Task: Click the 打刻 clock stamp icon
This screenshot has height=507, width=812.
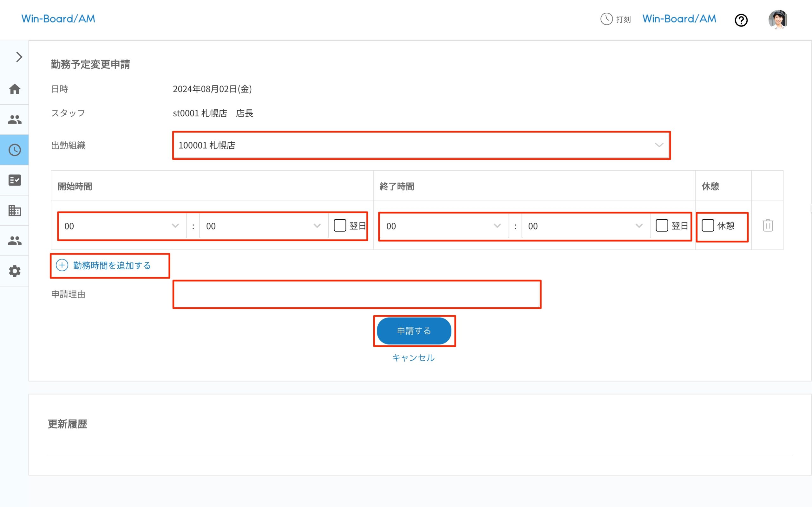Action: (x=606, y=19)
